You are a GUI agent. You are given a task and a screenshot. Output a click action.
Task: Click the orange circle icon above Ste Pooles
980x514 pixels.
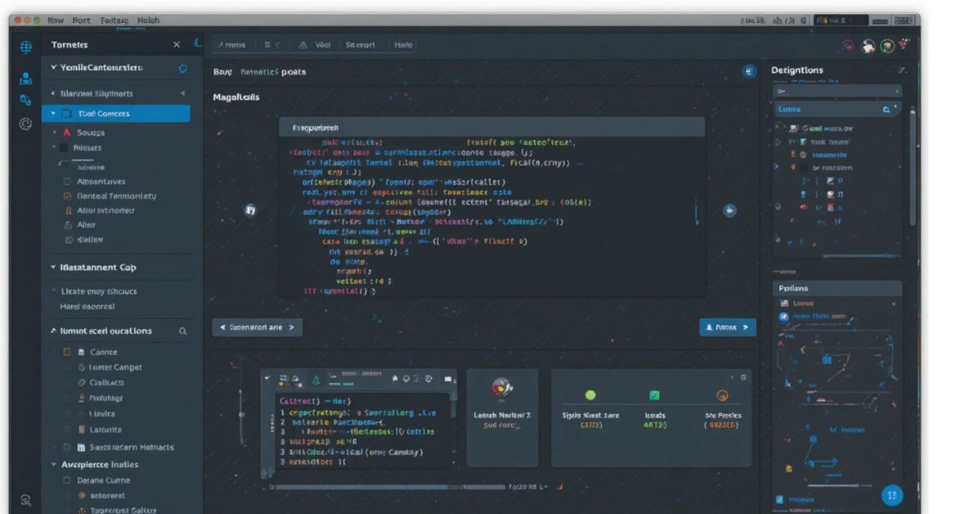pyautogui.click(x=722, y=395)
